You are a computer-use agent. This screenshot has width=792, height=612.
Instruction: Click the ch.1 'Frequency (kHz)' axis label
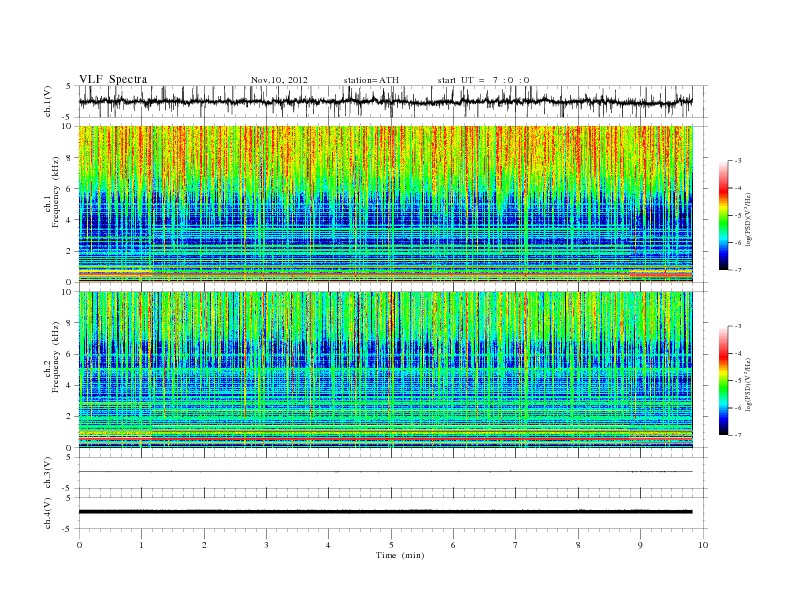point(56,192)
